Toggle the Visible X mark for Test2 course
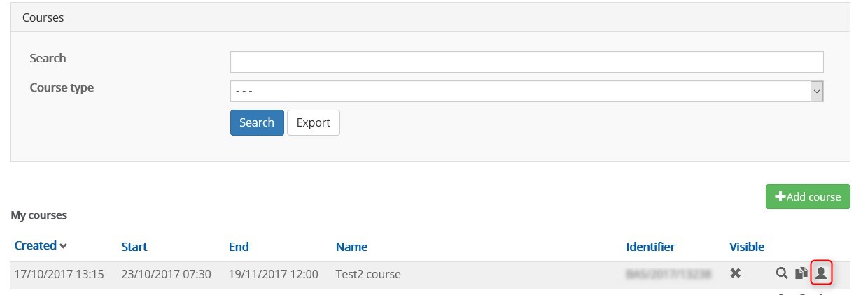 (736, 273)
